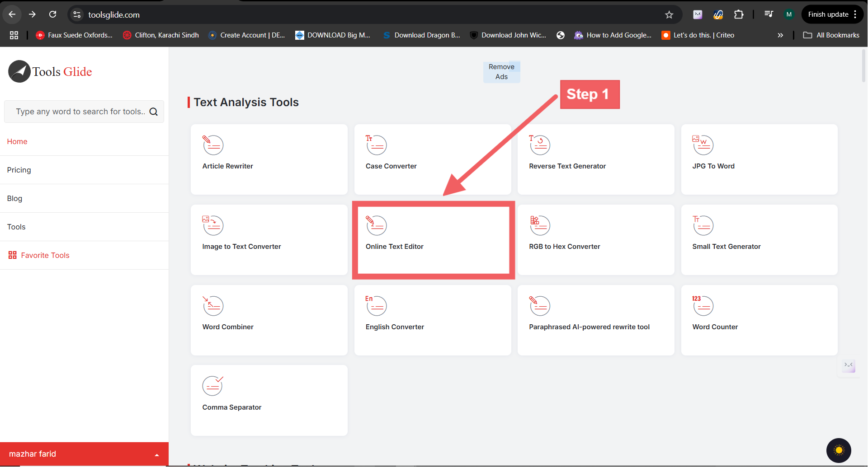This screenshot has width=868, height=467.
Task: Select the Reverse Text Generator icon
Action: (539, 145)
